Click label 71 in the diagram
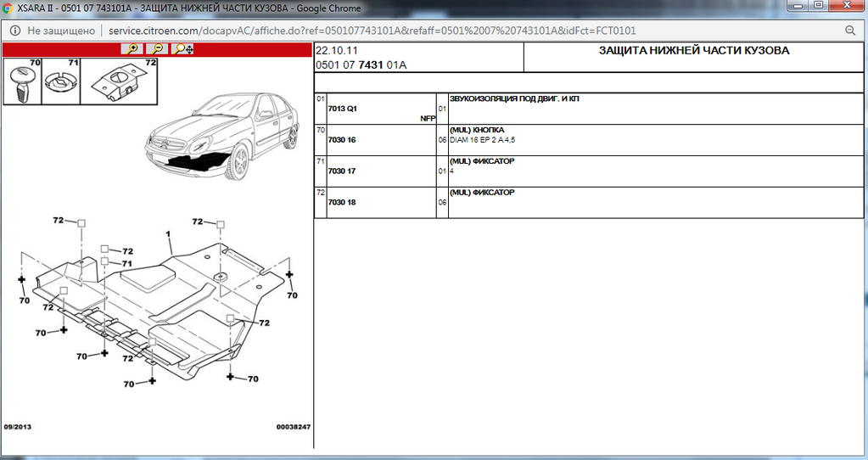This screenshot has height=460, width=868. [127, 263]
